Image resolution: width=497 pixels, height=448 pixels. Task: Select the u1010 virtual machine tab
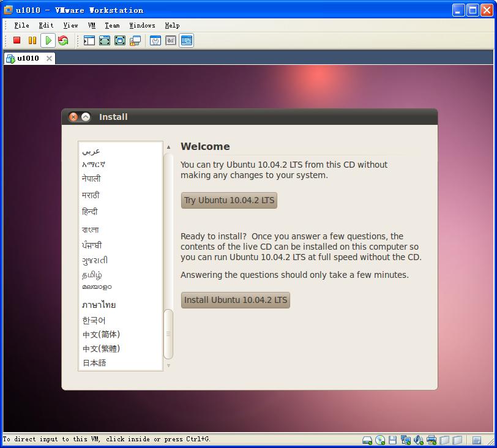29,58
